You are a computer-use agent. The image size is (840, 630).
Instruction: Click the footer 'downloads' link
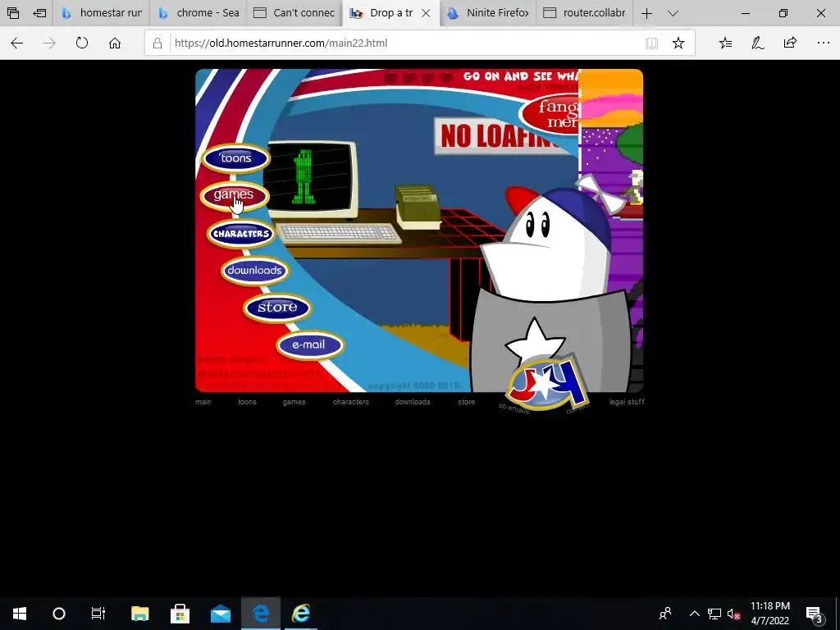pyautogui.click(x=413, y=402)
